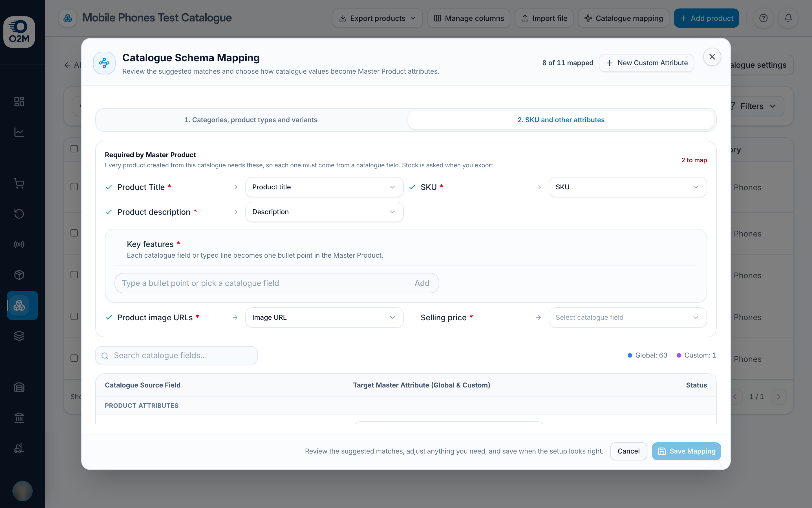812x508 pixels.
Task: Click Import file in the toolbar
Action: 544,18
